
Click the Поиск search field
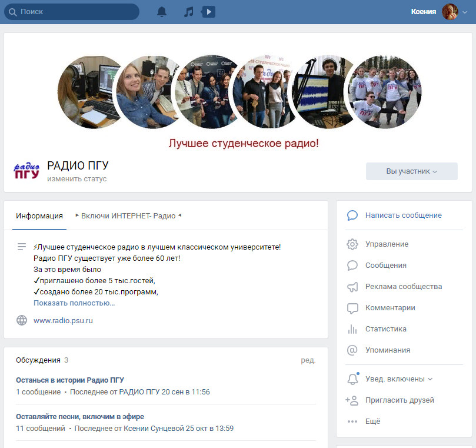(72, 12)
